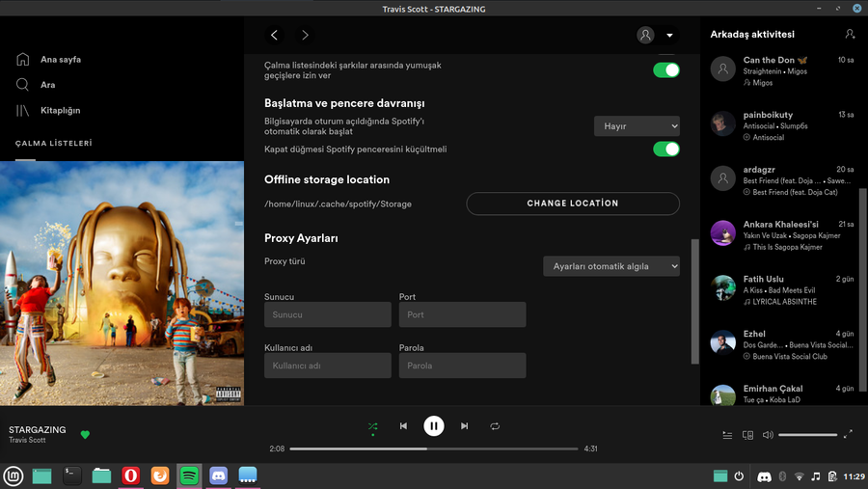Expand the Proxy türü dropdown

pos(610,266)
